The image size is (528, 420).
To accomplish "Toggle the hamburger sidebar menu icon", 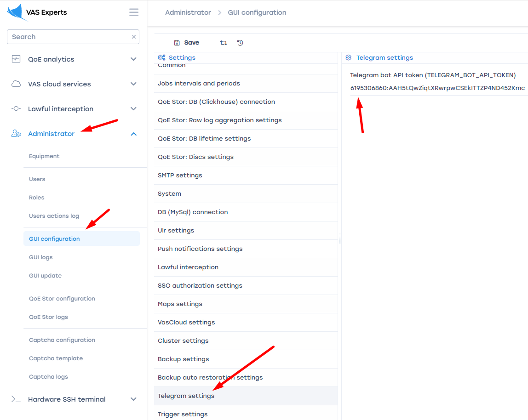I will click(134, 12).
